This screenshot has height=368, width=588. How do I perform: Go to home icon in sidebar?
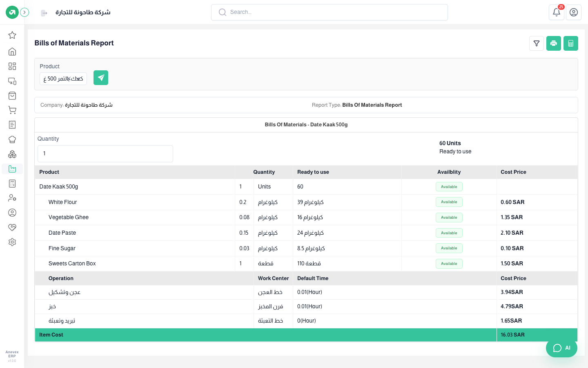[x=12, y=52]
